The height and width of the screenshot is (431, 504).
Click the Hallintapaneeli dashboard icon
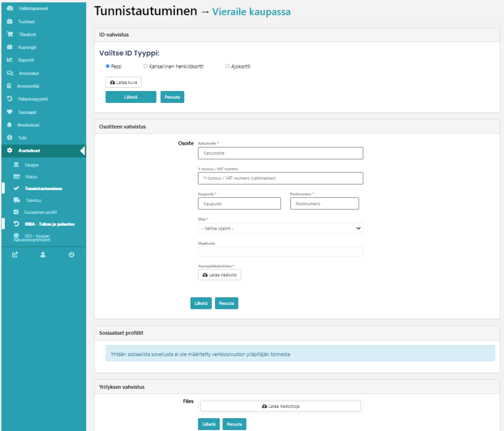[10, 9]
